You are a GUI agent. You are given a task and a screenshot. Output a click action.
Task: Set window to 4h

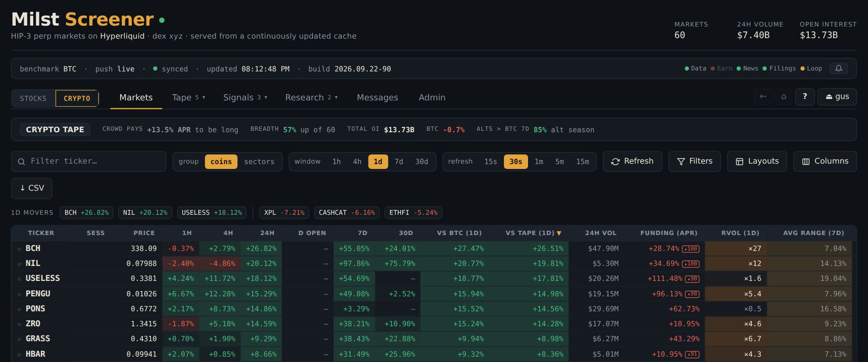(x=357, y=162)
